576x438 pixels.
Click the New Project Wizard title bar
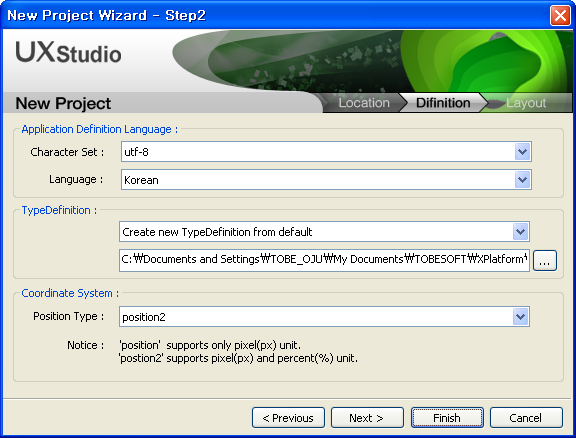coord(276,15)
